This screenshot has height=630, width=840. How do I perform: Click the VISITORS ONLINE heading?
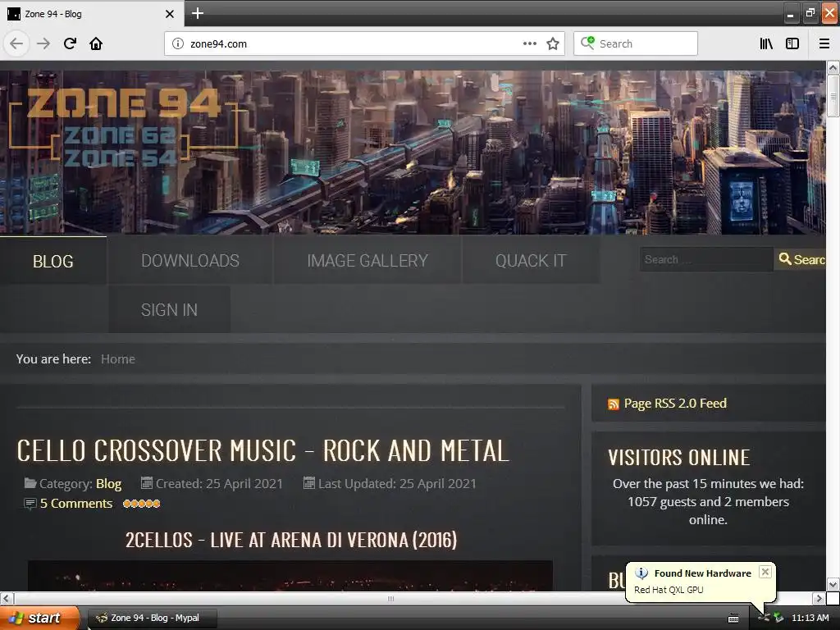point(678,458)
